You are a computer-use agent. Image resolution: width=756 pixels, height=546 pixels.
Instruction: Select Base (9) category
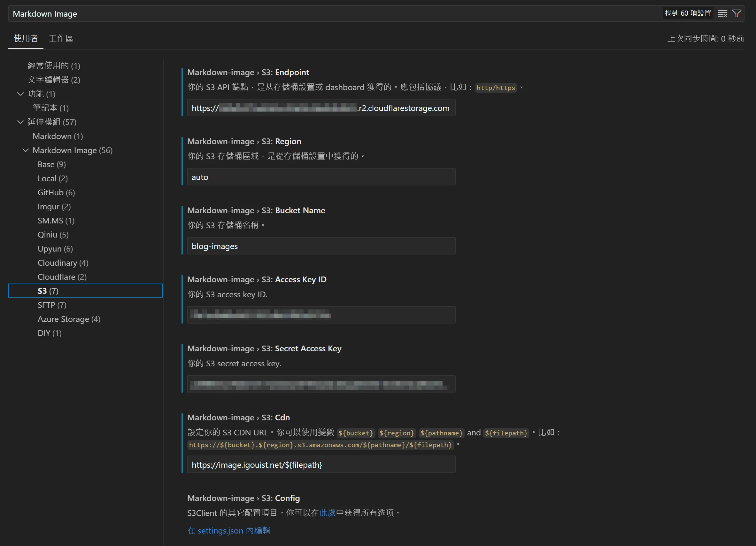[x=52, y=164]
